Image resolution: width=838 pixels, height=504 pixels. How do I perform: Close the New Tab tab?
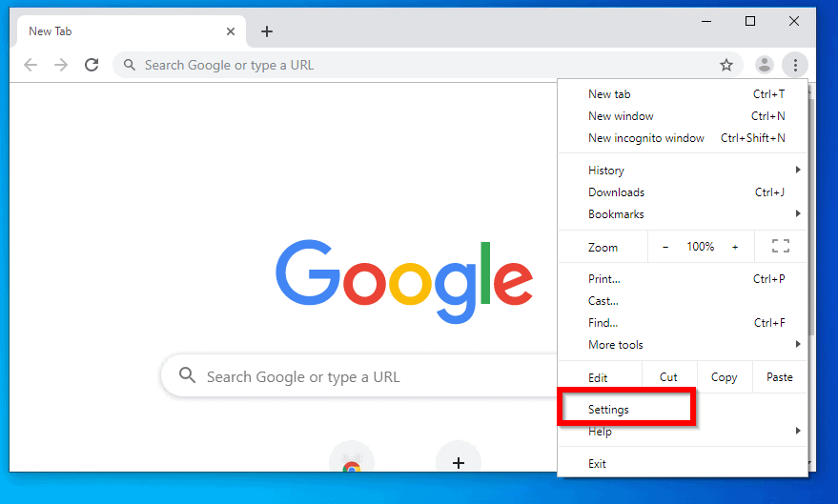(x=231, y=31)
